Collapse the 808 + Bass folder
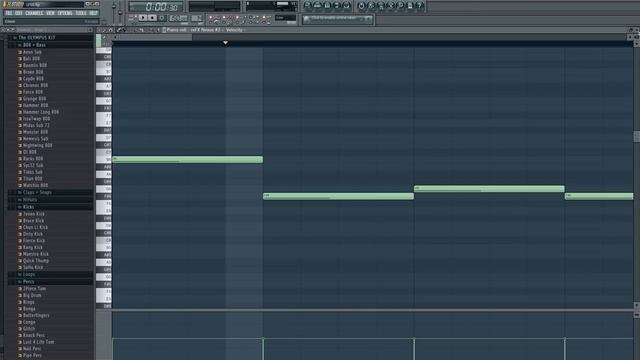Screen dimensions: 640x360 tap(51, 45)
